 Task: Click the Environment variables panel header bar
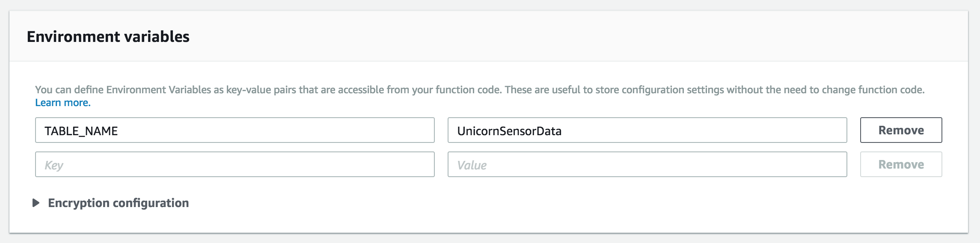tap(488, 36)
